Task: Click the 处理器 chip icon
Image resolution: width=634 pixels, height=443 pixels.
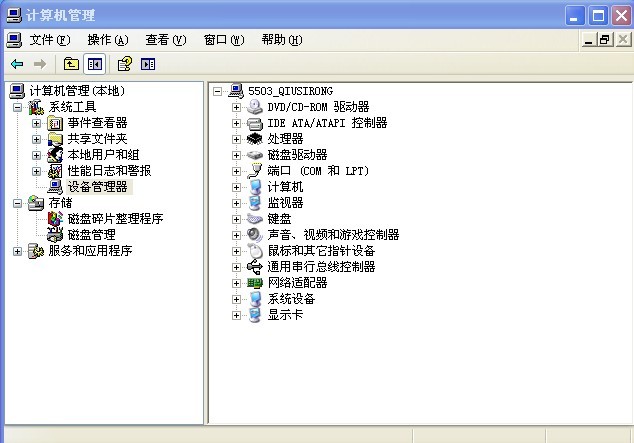Action: pyautogui.click(x=255, y=139)
